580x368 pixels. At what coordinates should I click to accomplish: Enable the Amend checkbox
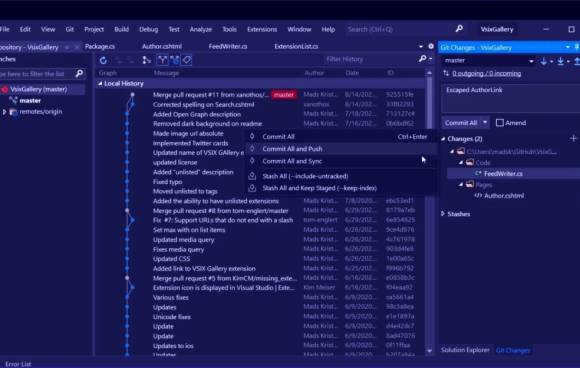(x=499, y=123)
